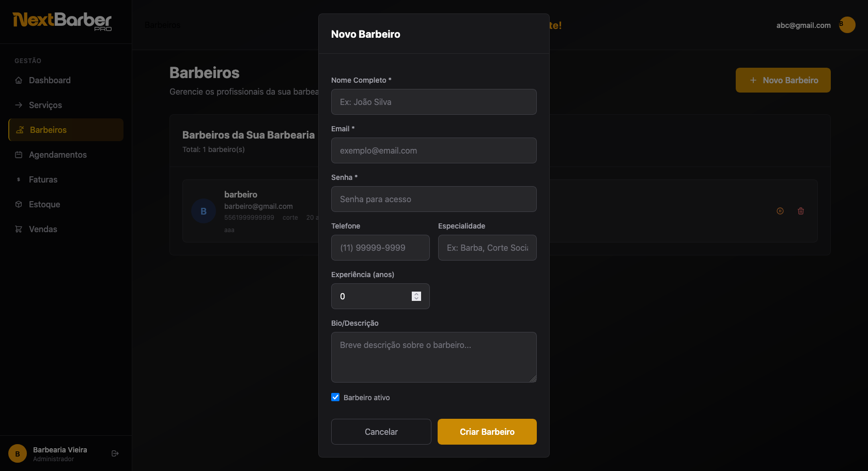The width and height of the screenshot is (868, 471).
Task: Click the Experiência number spinner arrows
Action: point(416,296)
